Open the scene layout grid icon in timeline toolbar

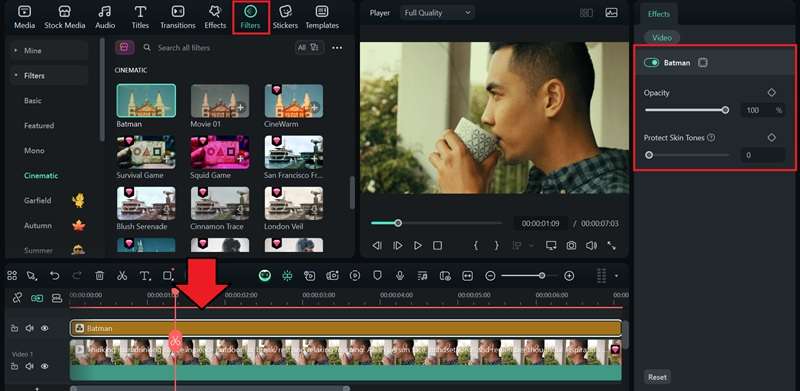coord(12,276)
